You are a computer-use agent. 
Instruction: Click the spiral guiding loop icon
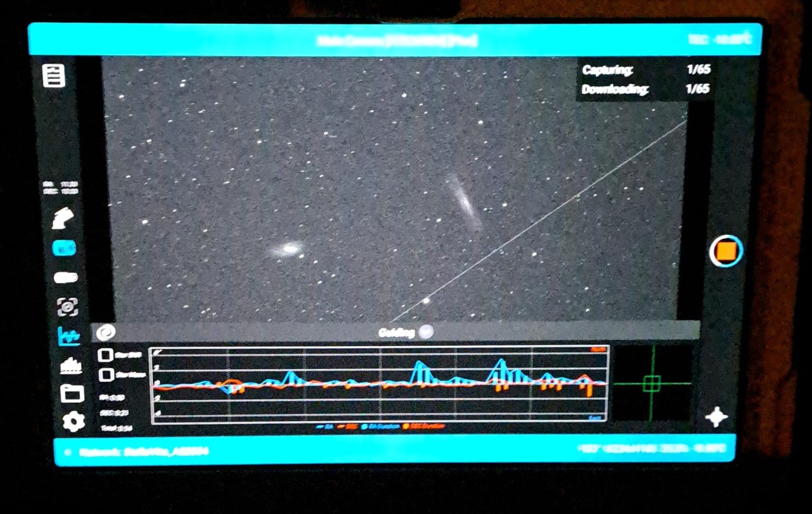click(x=106, y=332)
